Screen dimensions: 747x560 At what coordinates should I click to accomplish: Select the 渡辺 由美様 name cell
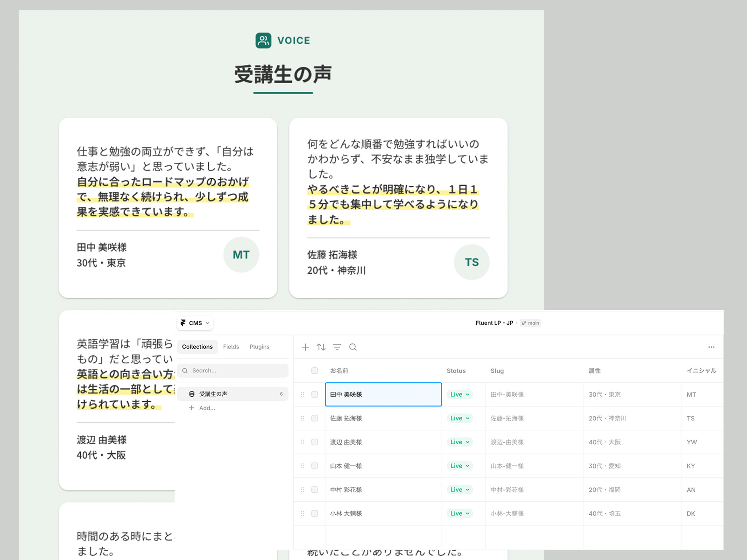tap(383, 442)
